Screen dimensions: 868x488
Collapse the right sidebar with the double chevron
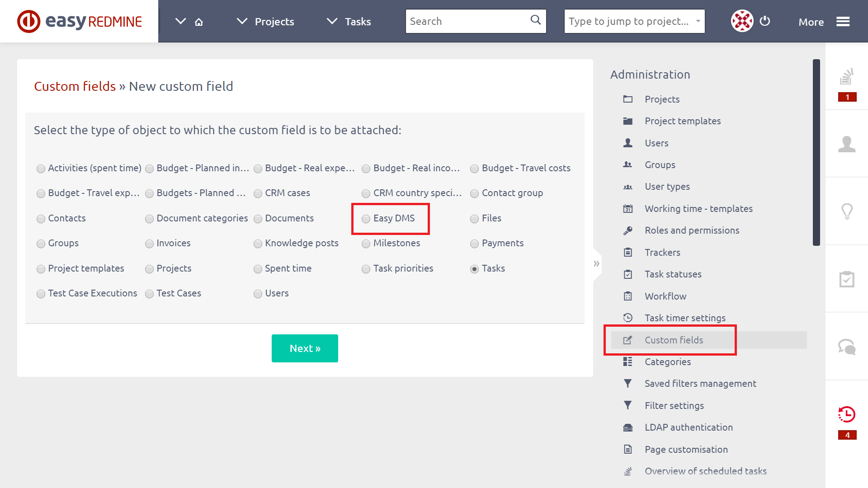click(x=596, y=263)
